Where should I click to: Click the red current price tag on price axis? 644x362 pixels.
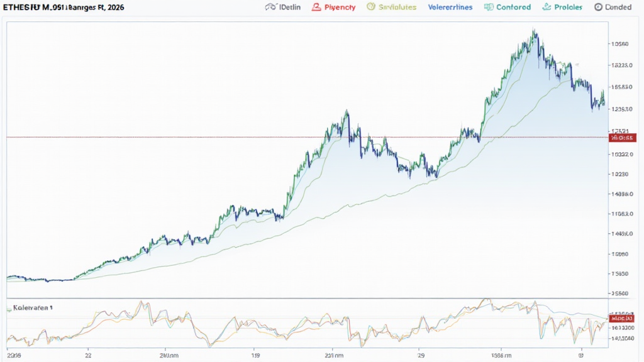[623, 137]
